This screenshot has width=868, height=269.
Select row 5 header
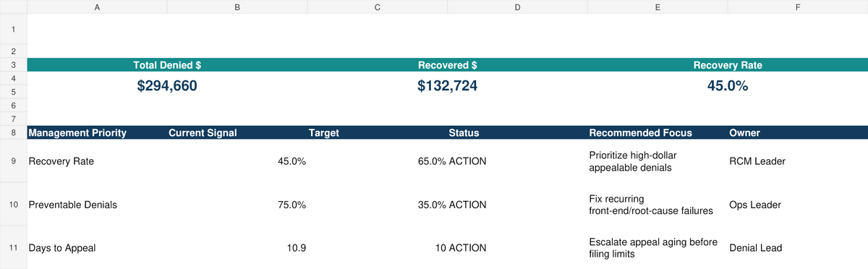13,91
